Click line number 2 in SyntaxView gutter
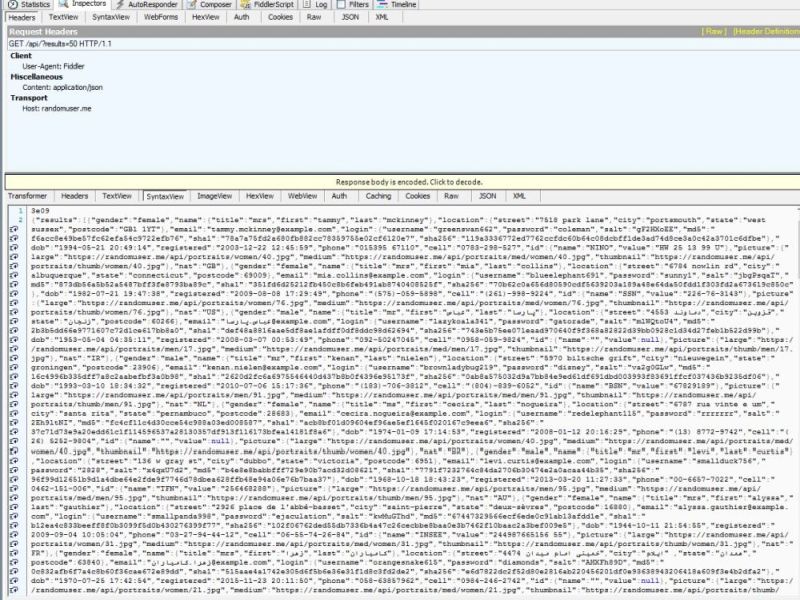This screenshot has height=600, width=800. (x=20, y=220)
